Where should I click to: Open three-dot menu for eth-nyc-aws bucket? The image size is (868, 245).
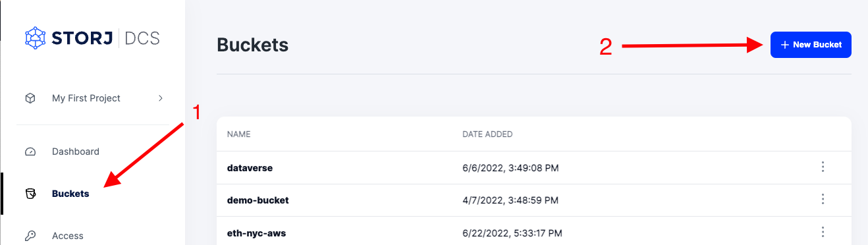click(823, 232)
